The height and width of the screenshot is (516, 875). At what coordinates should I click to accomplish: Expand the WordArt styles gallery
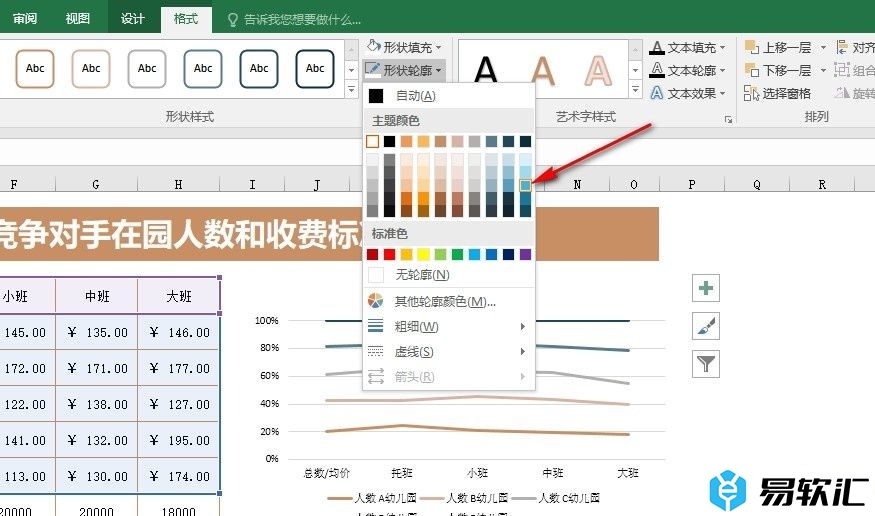click(635, 89)
